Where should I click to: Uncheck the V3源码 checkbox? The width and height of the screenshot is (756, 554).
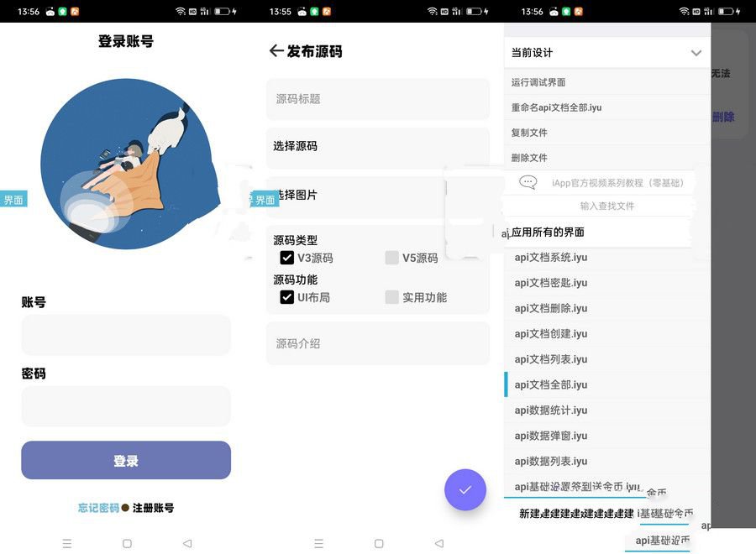click(x=286, y=258)
